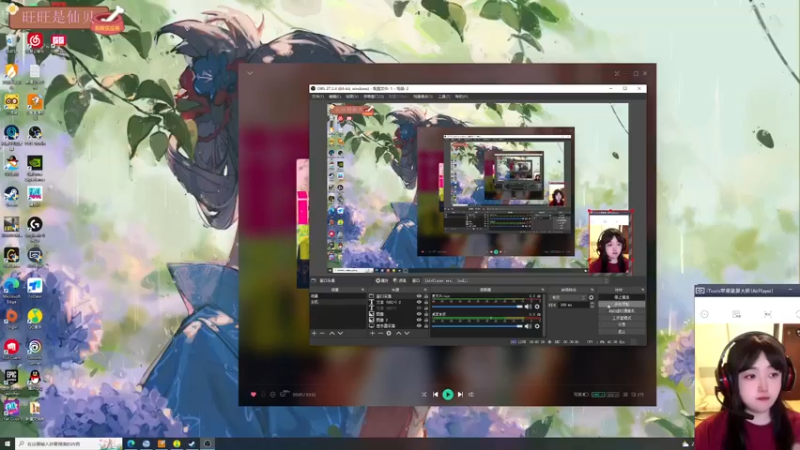Open the 文件 menu in OBS

point(318,96)
